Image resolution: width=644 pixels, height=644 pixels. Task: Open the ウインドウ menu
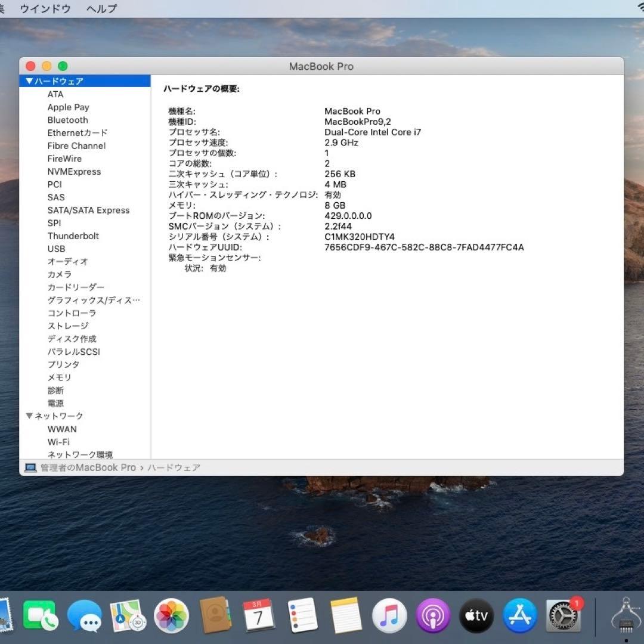click(45, 8)
